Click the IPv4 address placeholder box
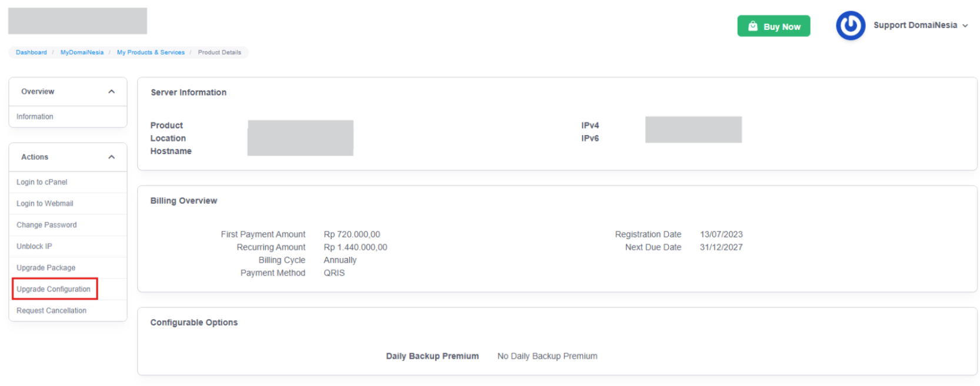Image resolution: width=980 pixels, height=386 pixels. [x=694, y=129]
